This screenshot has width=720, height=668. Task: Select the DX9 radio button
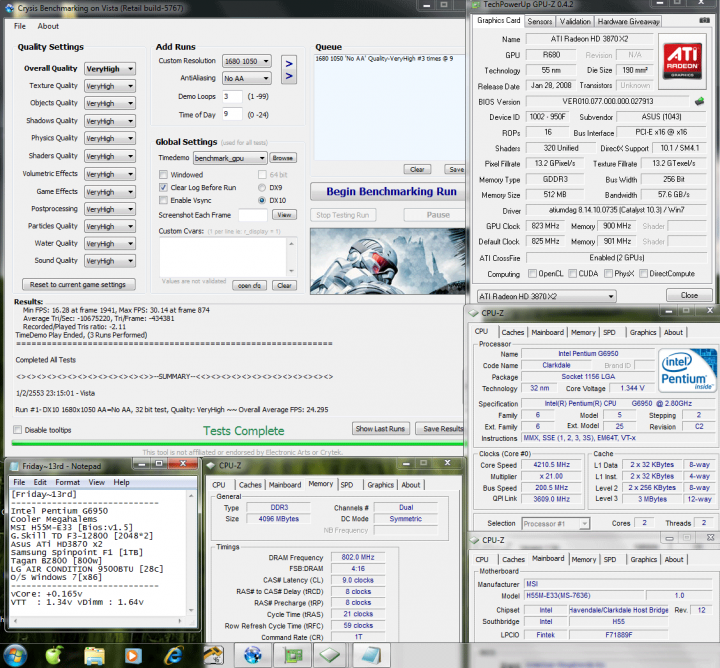(x=262, y=187)
